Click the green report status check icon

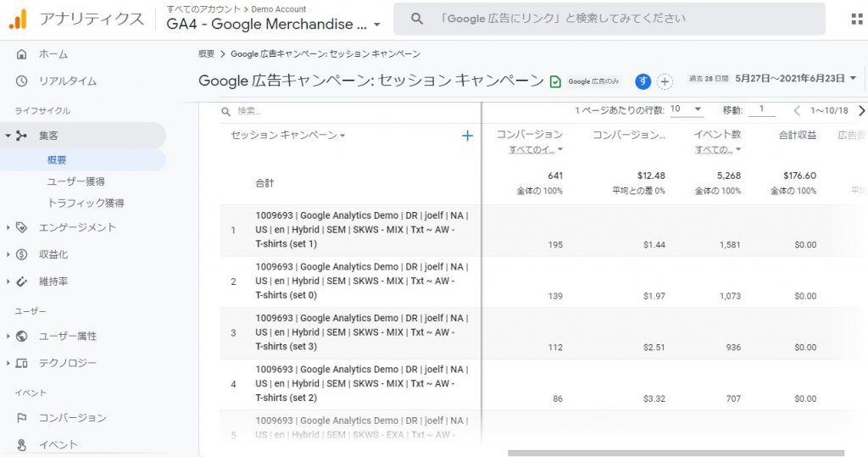point(555,82)
